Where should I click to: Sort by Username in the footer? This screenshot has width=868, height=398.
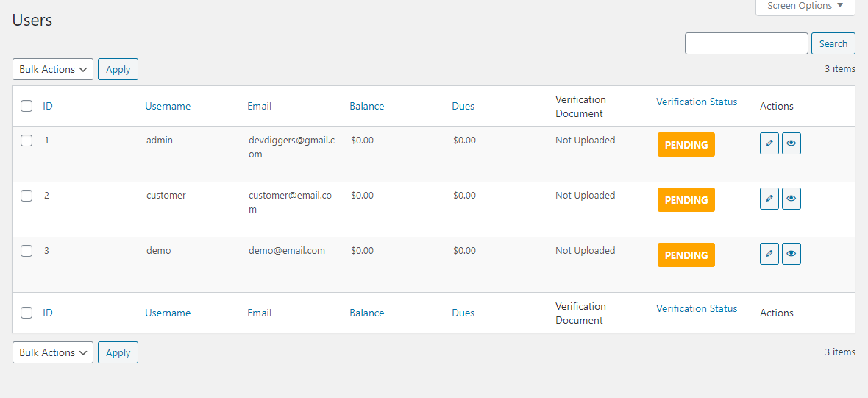tap(168, 313)
